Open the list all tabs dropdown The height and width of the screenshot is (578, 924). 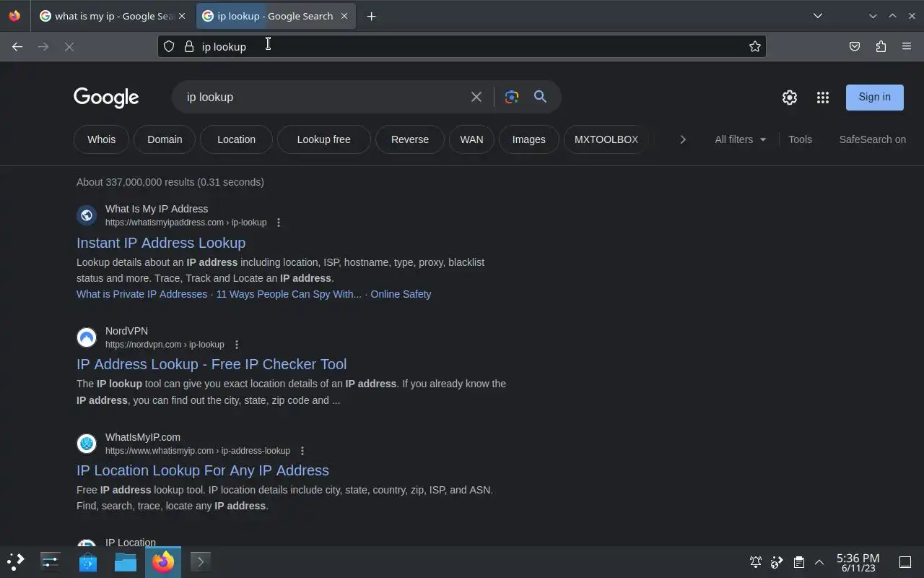pos(817,16)
